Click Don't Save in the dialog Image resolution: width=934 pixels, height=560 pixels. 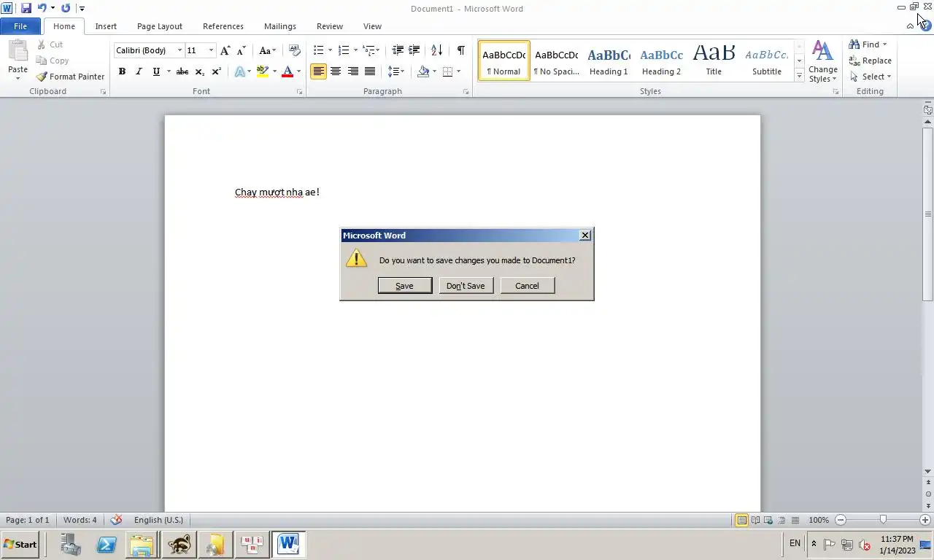(466, 286)
